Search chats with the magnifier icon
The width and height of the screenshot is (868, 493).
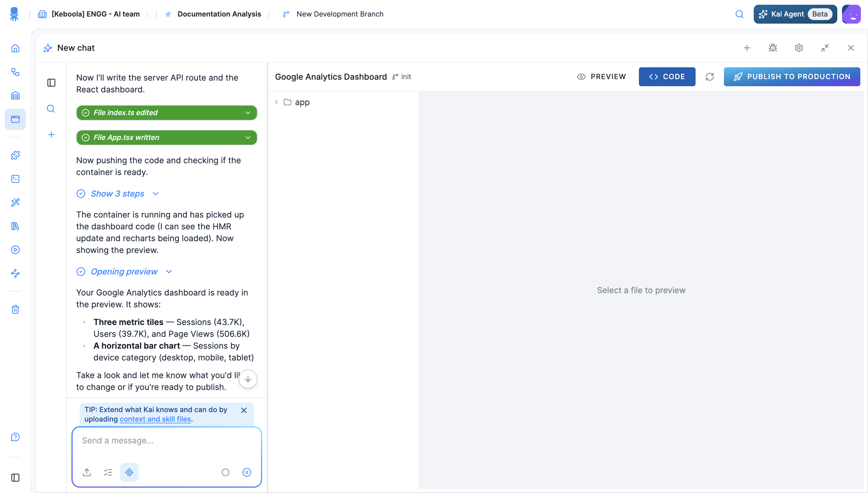[51, 109]
